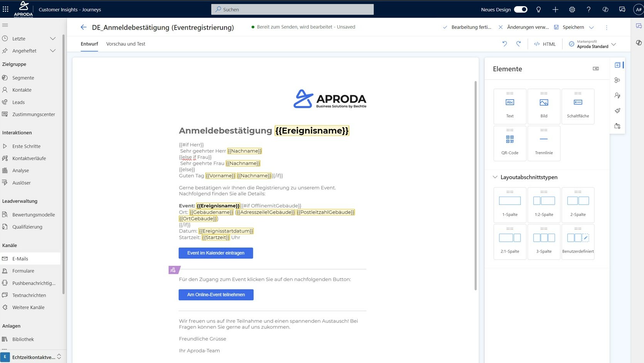Click the Undo arrow above the editor
The width and height of the screenshot is (644, 363).
click(504, 44)
